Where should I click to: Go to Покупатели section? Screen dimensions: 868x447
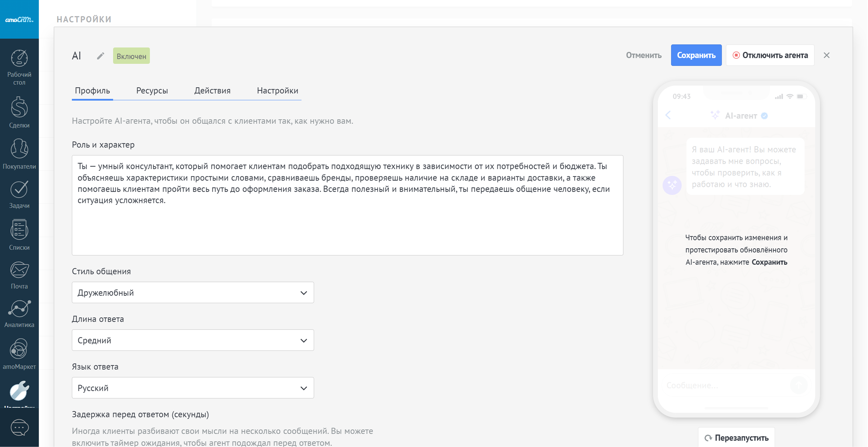pos(19,154)
